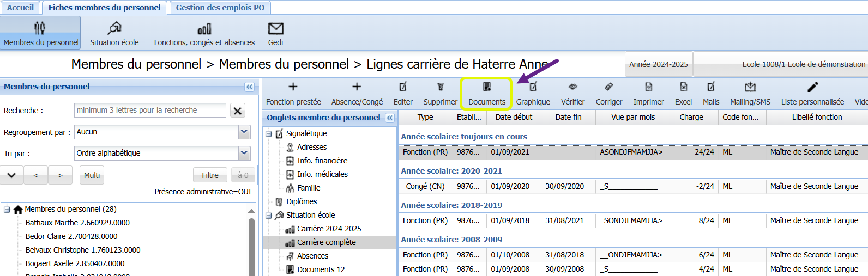
Task: Open the Regroupement par dropdown
Action: coord(244,132)
